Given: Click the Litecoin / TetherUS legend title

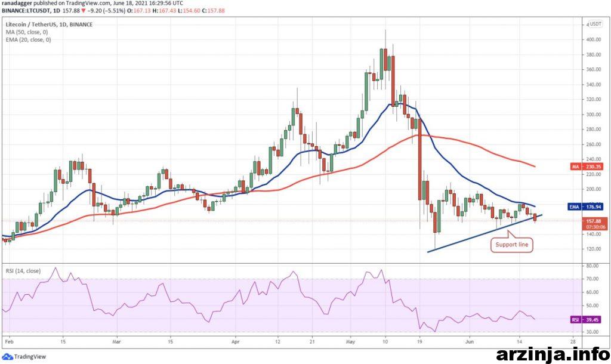Looking at the screenshot, I should pyautogui.click(x=49, y=24).
